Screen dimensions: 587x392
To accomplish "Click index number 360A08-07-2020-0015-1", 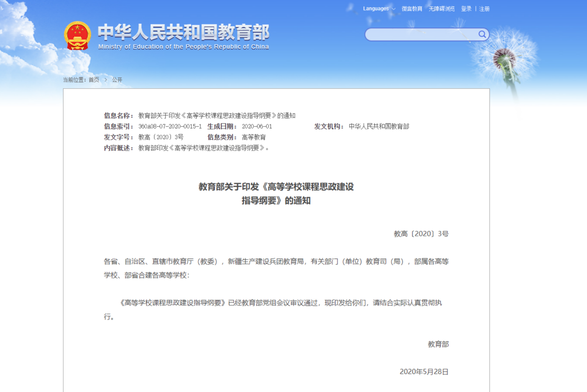I will coord(170,126).
